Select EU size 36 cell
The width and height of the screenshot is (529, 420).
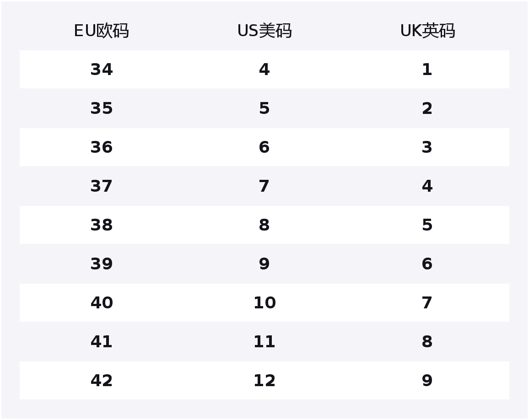click(x=101, y=147)
